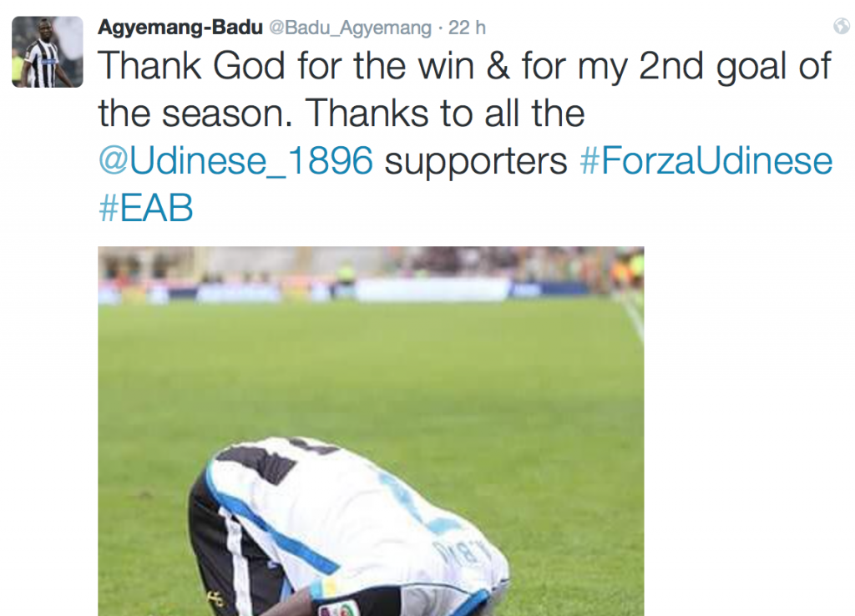Follow the #ForzaUdinese hashtag
The width and height of the screenshot is (855, 616).
(x=706, y=161)
